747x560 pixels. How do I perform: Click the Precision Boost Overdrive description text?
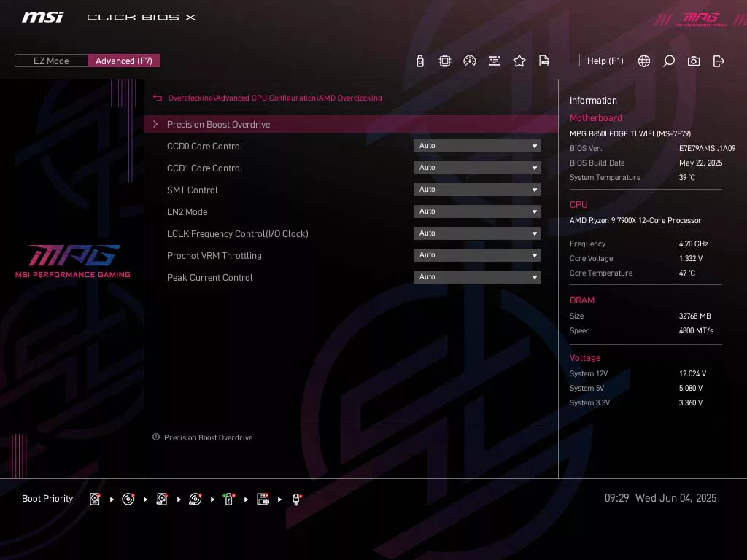[x=208, y=437]
